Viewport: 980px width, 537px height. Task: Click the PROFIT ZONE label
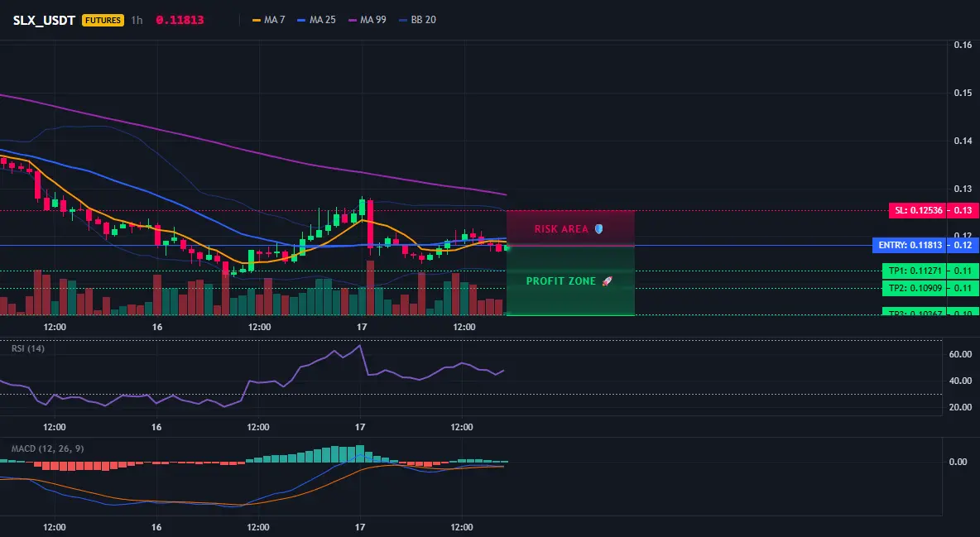560,281
